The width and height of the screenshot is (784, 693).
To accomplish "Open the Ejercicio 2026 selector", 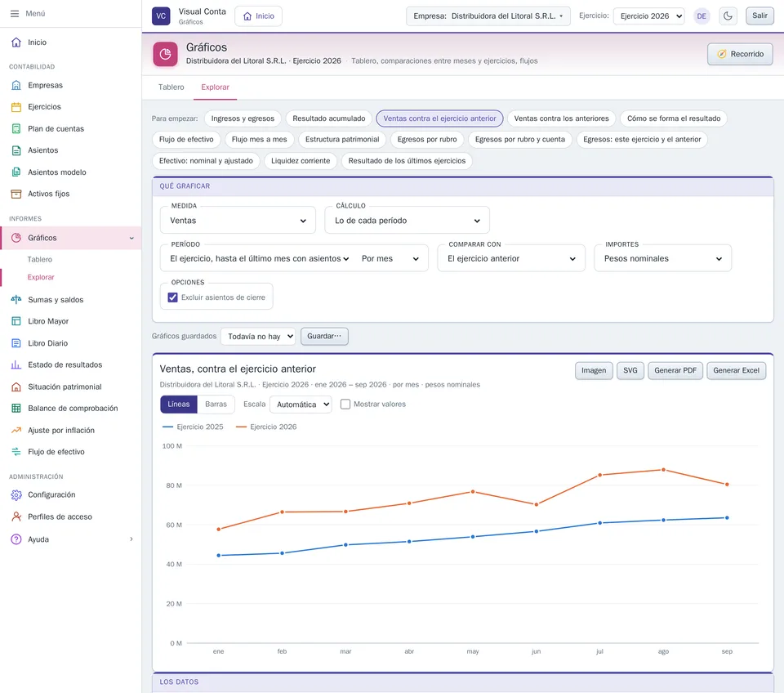I will tap(649, 16).
